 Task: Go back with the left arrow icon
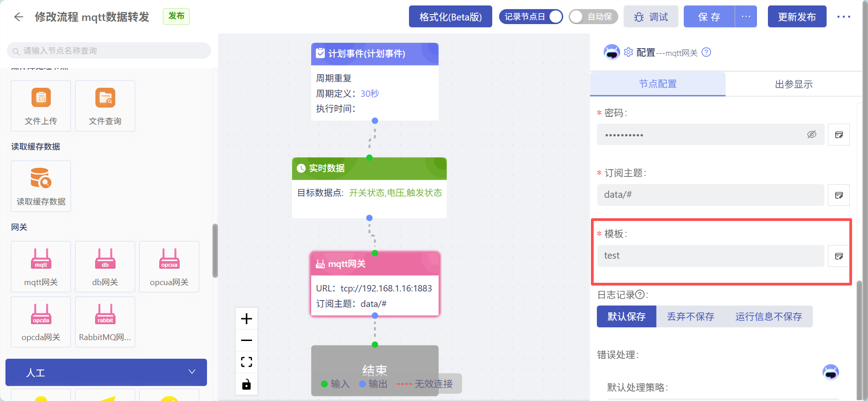coord(19,17)
